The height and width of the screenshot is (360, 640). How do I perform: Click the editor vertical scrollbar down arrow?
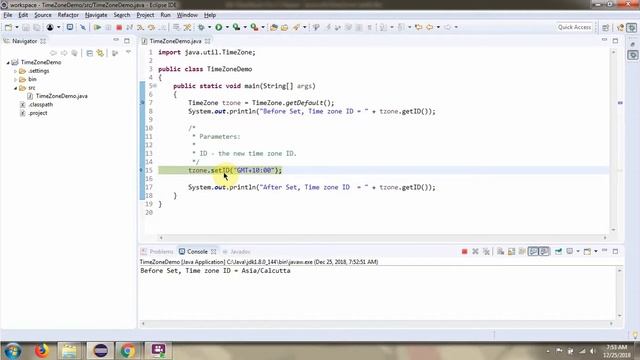click(x=613, y=230)
